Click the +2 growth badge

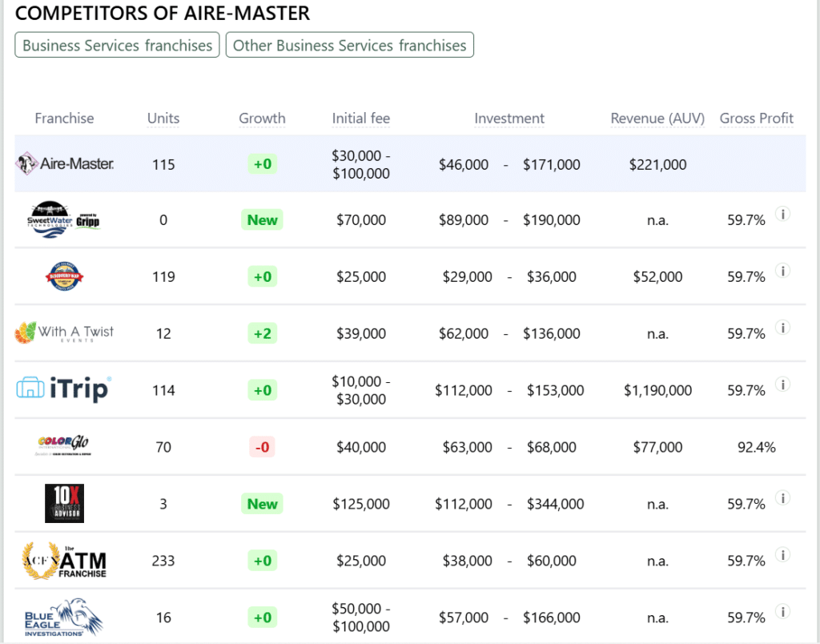(x=262, y=333)
